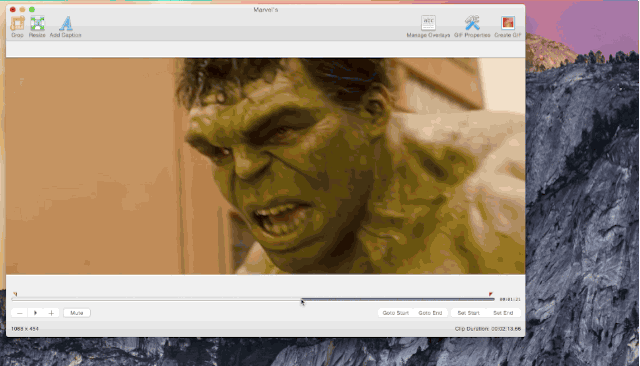Select the start marker on timeline
Image resolution: width=640 pixels, height=366 pixels.
[x=15, y=294]
